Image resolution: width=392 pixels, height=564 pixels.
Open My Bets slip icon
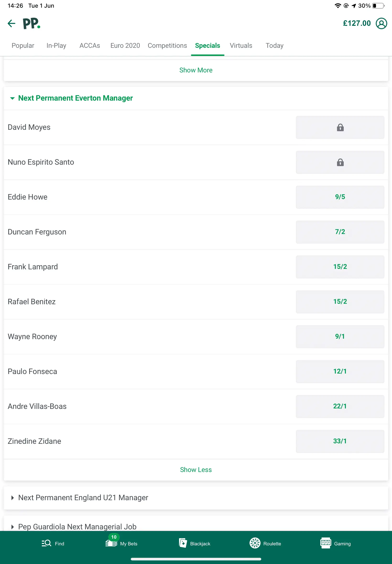(x=111, y=543)
